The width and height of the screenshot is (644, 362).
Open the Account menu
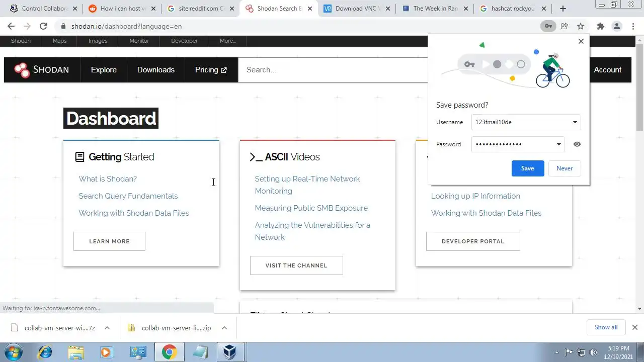[607, 70]
